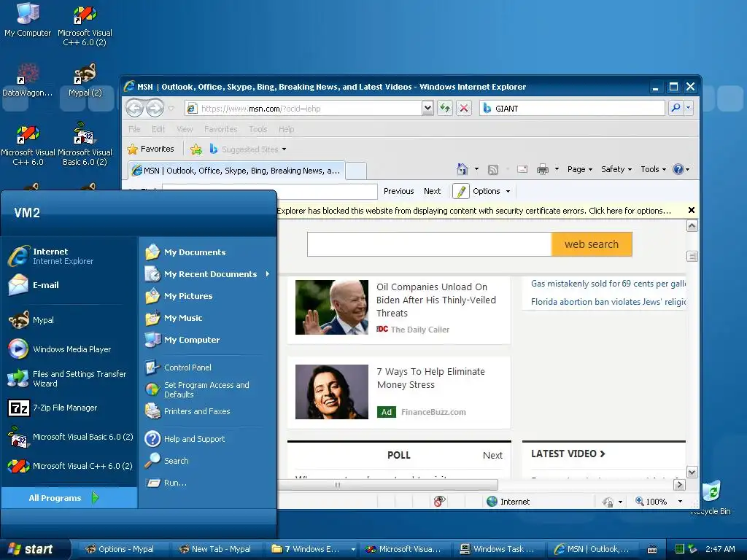
Task: Open the Page menu dropdown
Action: click(580, 169)
